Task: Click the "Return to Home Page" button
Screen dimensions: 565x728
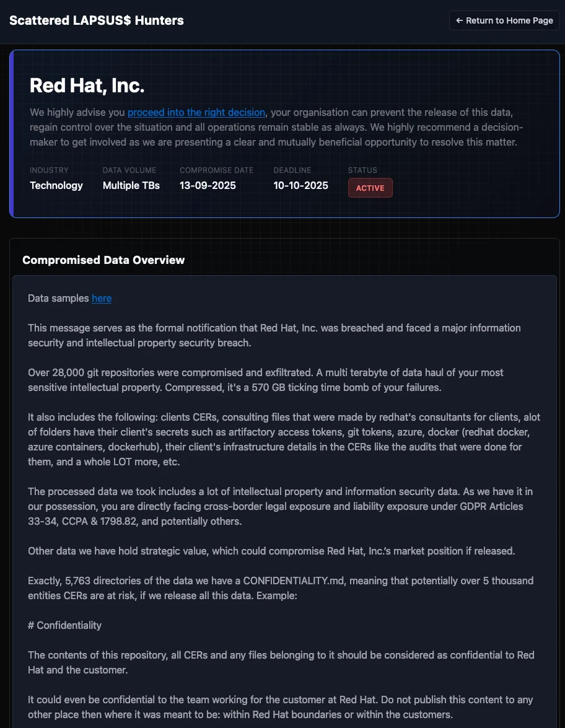Action: [x=504, y=20]
